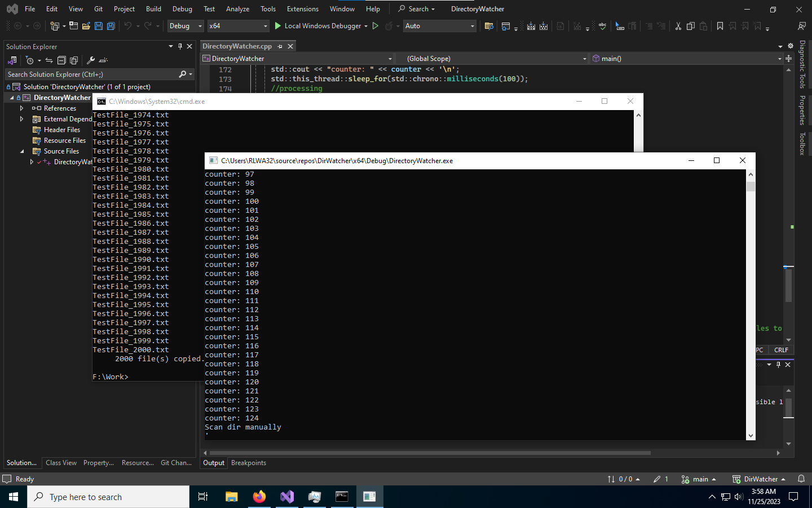Switch to the Breakpoints tab
The image size is (812, 508).
point(249,463)
